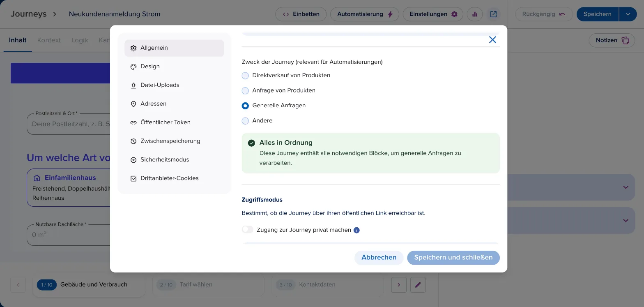The height and width of the screenshot is (307, 644).
Task: Click the Zwischenspeicherung history icon
Action: (133, 141)
